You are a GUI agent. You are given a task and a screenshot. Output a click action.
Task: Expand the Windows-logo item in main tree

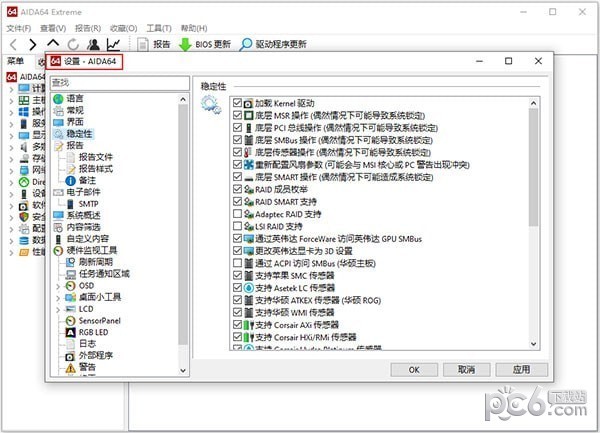[11, 112]
